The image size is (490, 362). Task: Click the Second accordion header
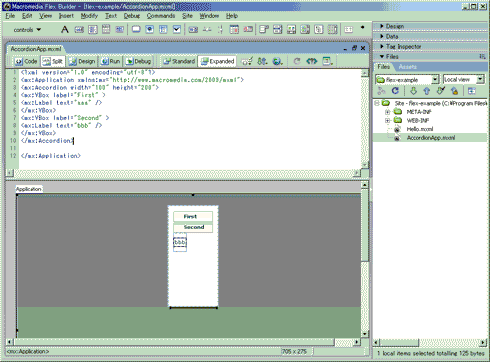tap(193, 227)
